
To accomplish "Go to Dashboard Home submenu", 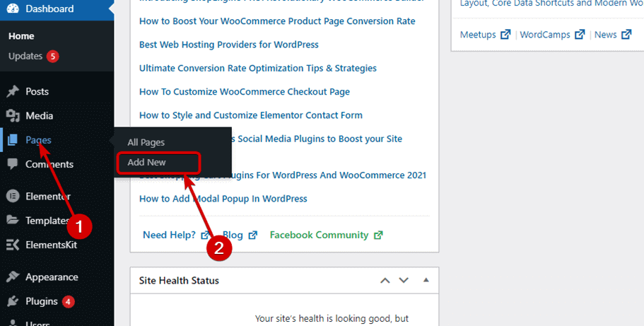I will pyautogui.click(x=21, y=36).
